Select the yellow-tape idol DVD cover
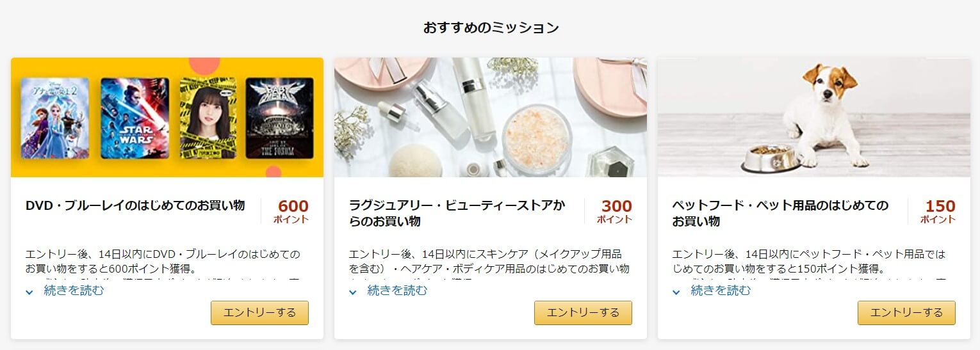This screenshot has height=350, width=980. tap(208, 118)
